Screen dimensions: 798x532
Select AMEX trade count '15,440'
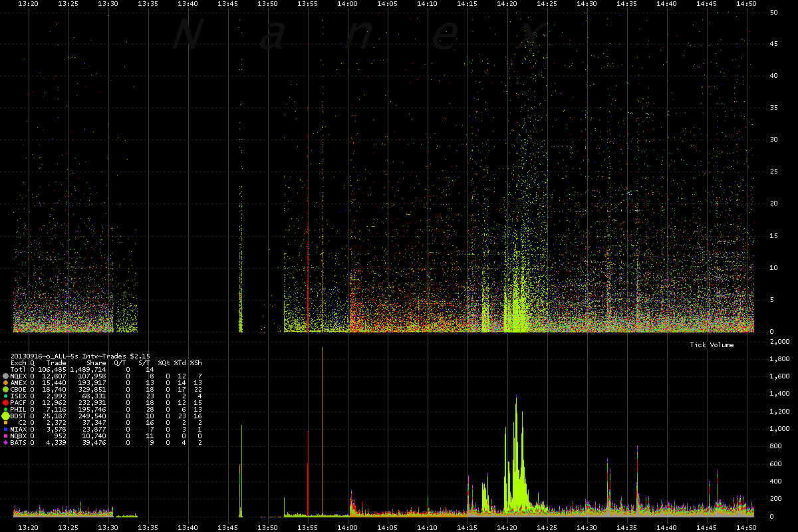tap(55, 383)
